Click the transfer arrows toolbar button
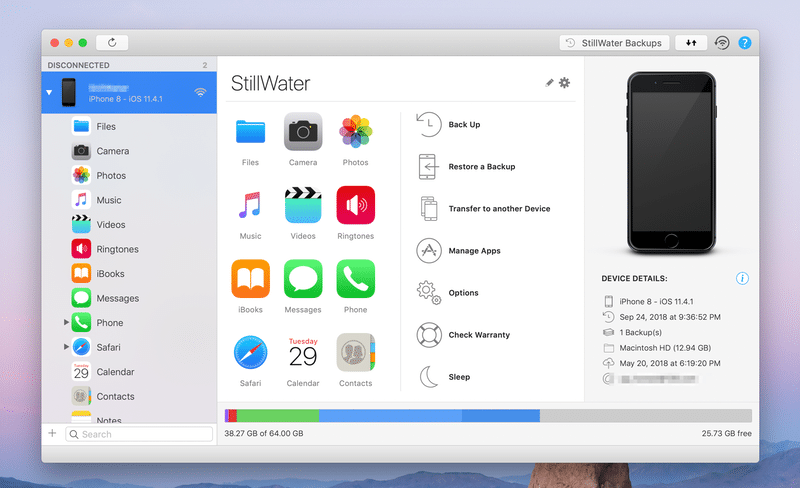800x488 pixels. coord(691,43)
